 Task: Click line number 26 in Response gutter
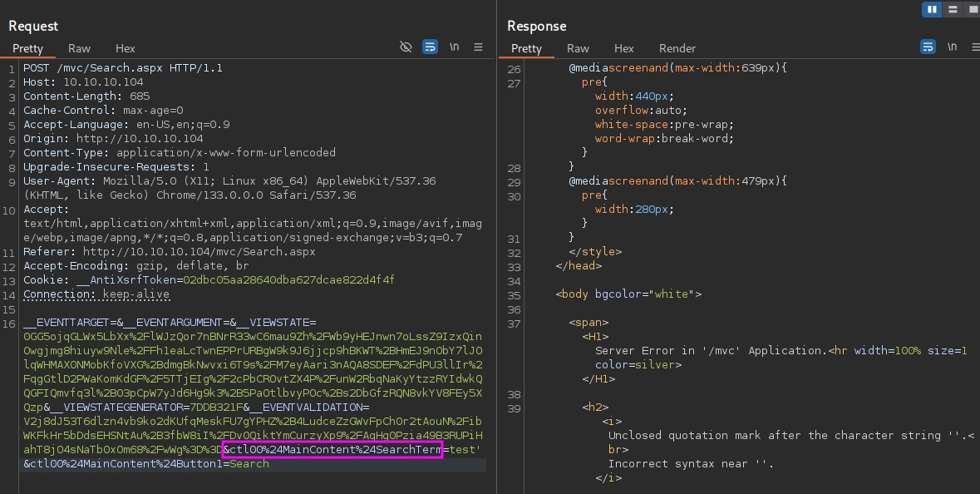click(x=514, y=69)
